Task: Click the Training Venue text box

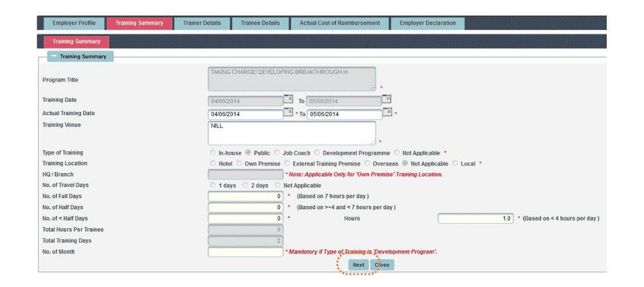Action: [292, 133]
